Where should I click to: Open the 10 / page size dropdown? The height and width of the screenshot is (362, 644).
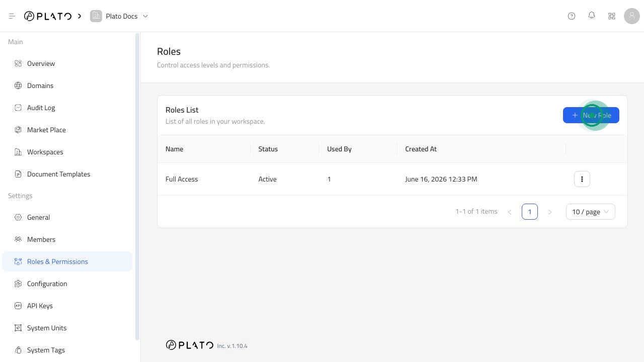coord(591,212)
